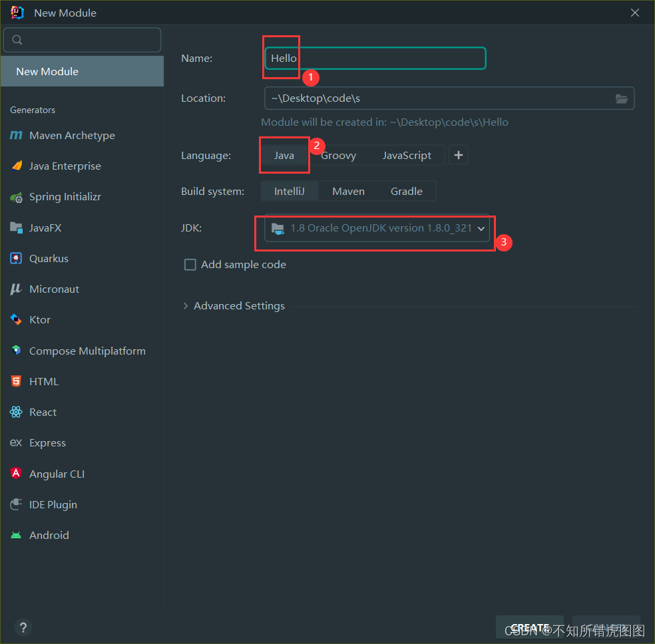Image resolution: width=655 pixels, height=644 pixels.
Task: Click the Create button
Action: click(x=530, y=627)
